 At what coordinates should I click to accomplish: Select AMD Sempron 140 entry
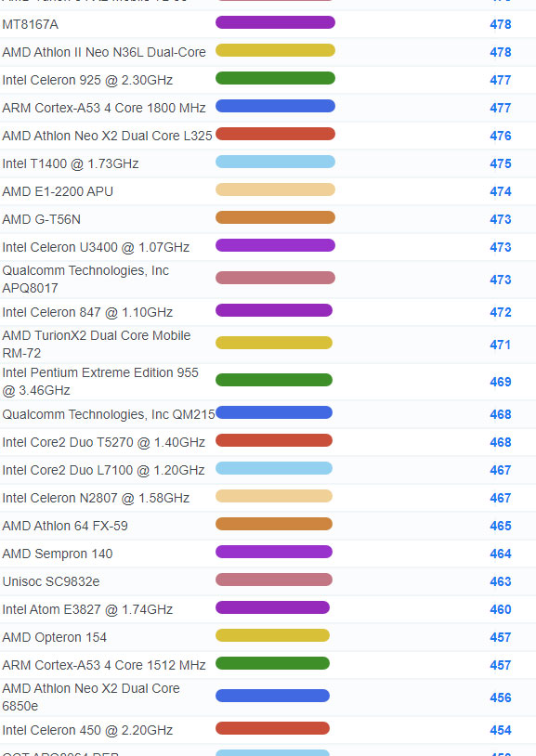[58, 554]
